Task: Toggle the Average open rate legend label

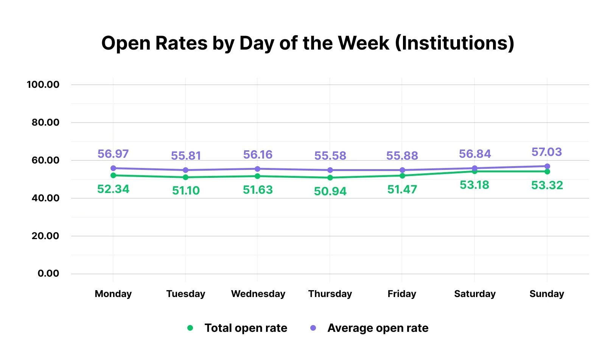Action: (x=378, y=328)
